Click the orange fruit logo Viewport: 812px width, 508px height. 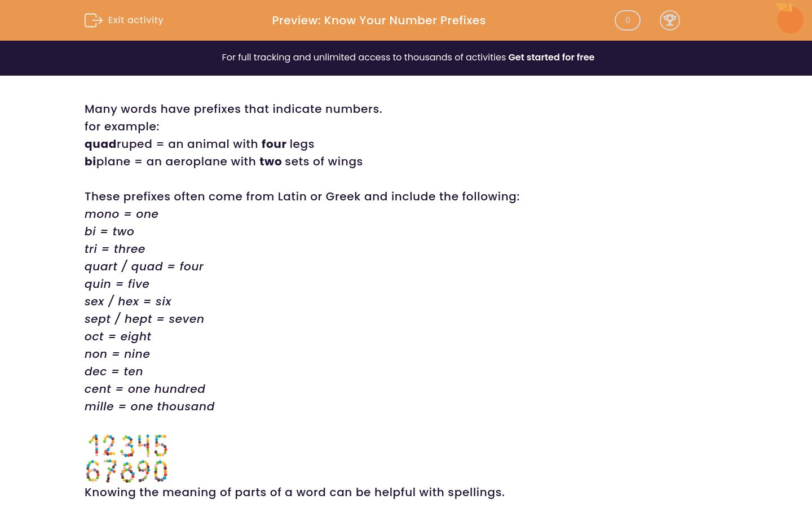tap(789, 19)
